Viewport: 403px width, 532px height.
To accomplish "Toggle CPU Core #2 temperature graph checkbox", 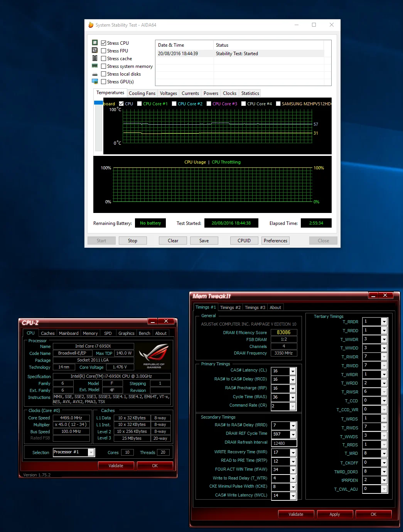I will point(174,104).
